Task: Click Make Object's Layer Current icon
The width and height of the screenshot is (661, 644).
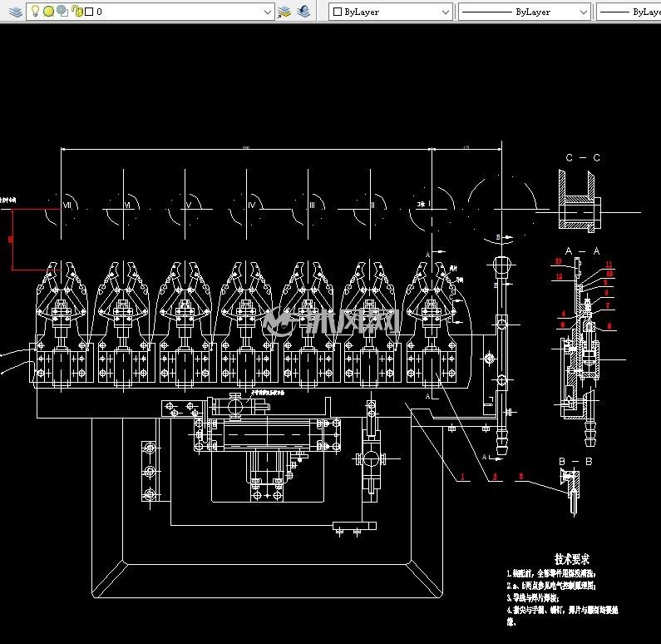Action: [x=284, y=12]
